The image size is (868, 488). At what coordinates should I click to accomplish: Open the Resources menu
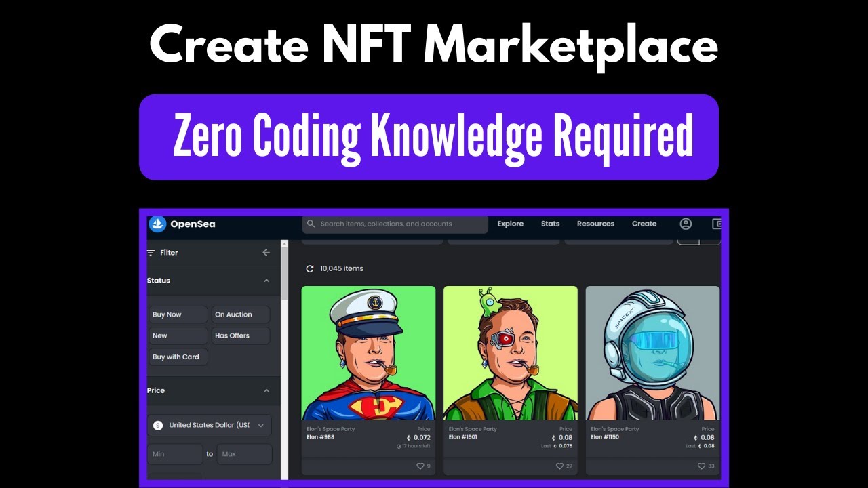point(595,224)
